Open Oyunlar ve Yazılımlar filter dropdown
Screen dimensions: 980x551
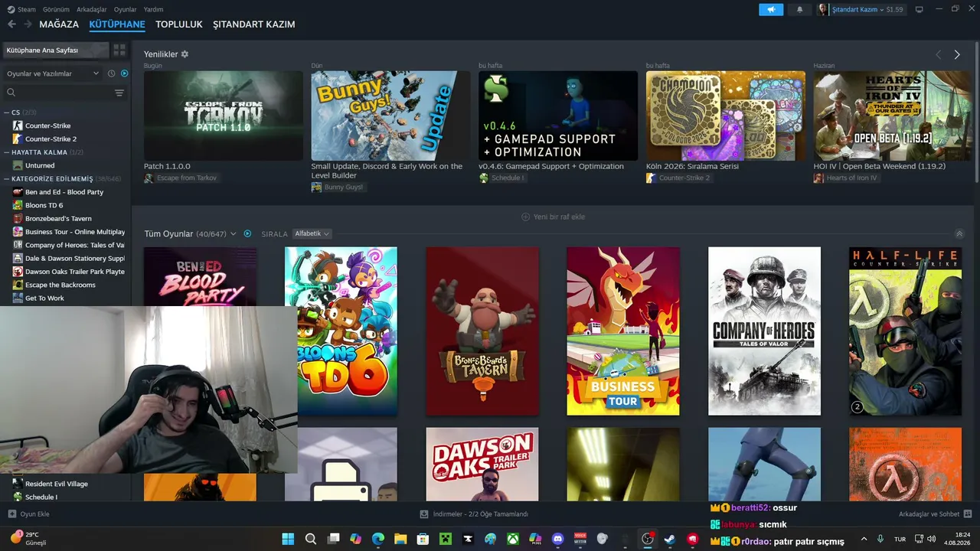click(x=53, y=73)
